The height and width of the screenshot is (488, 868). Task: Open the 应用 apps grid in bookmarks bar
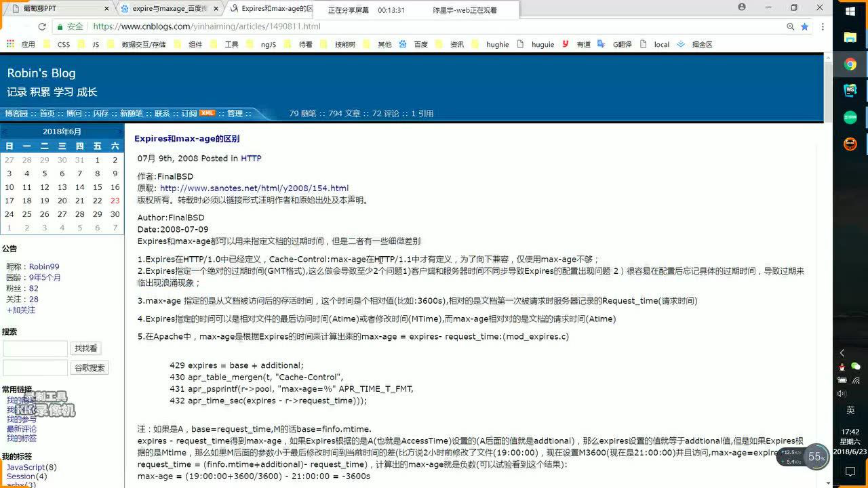(20, 44)
